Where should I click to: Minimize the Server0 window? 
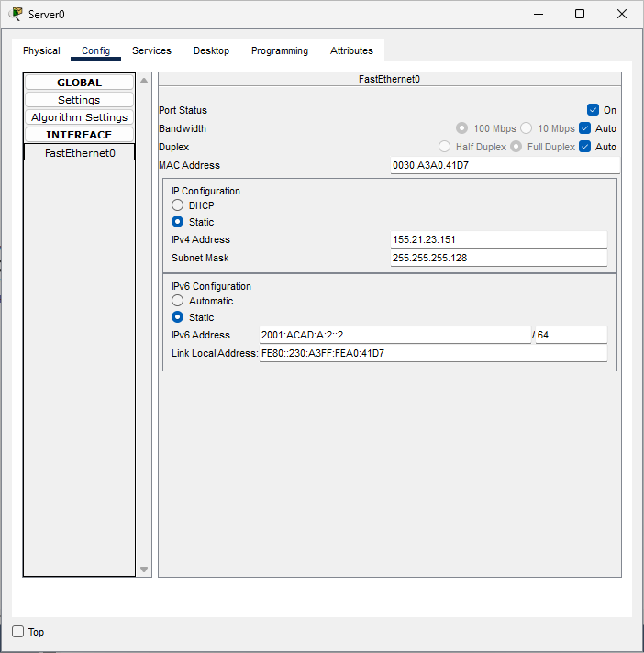(539, 14)
